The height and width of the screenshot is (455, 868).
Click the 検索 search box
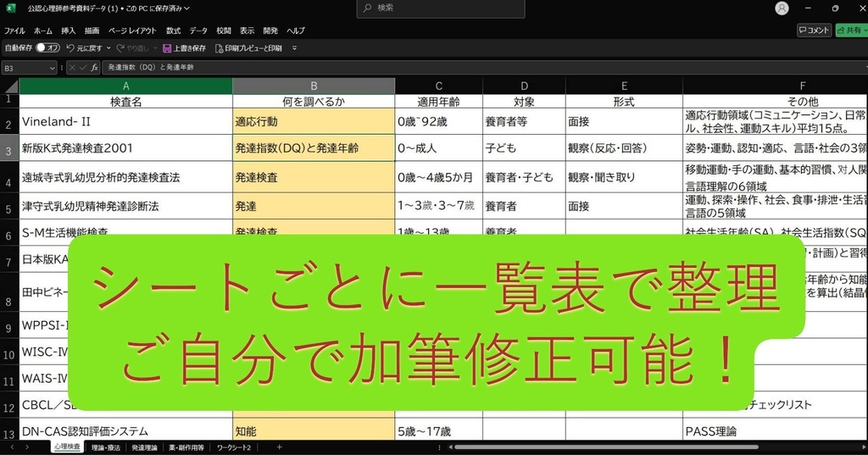tap(441, 8)
